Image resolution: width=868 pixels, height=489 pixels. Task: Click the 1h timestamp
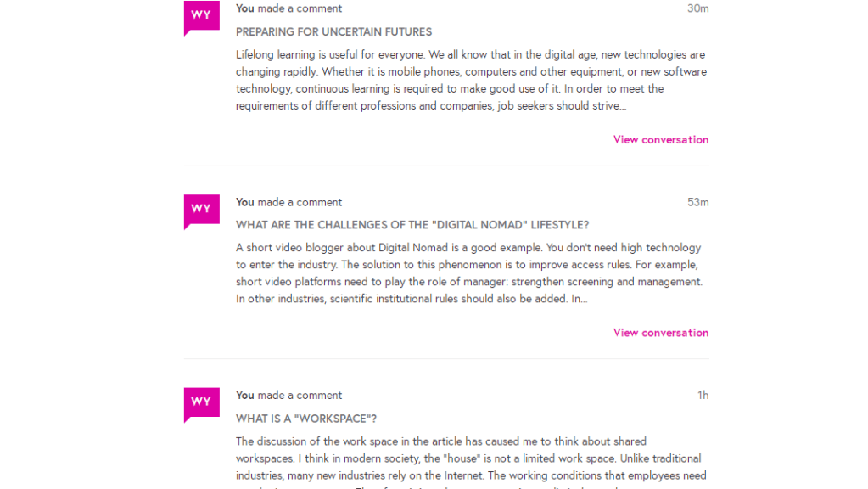click(x=703, y=395)
